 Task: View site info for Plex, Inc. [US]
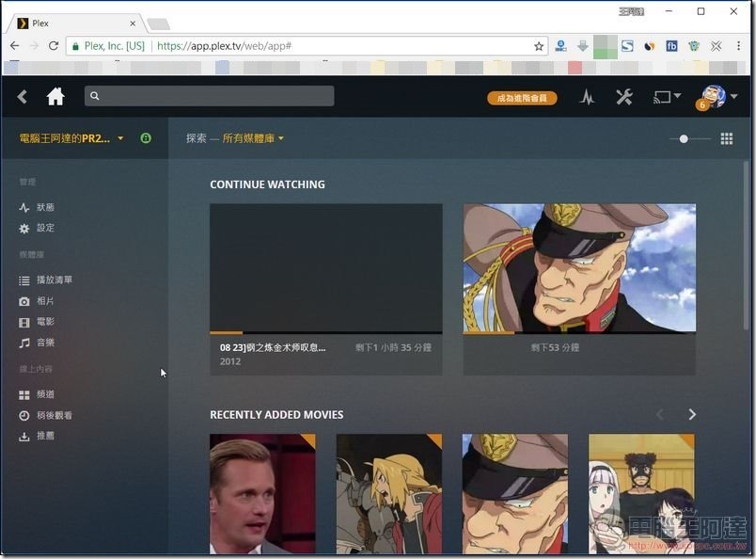point(108,46)
